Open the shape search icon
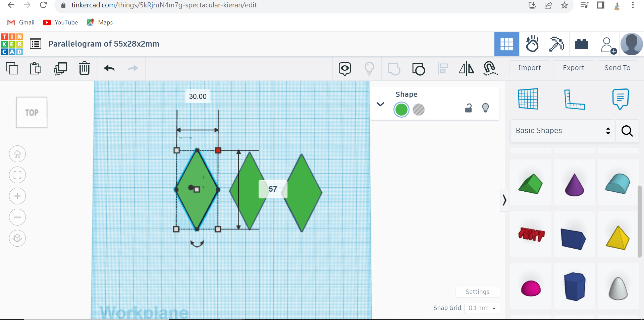The image size is (644, 320). click(x=627, y=131)
